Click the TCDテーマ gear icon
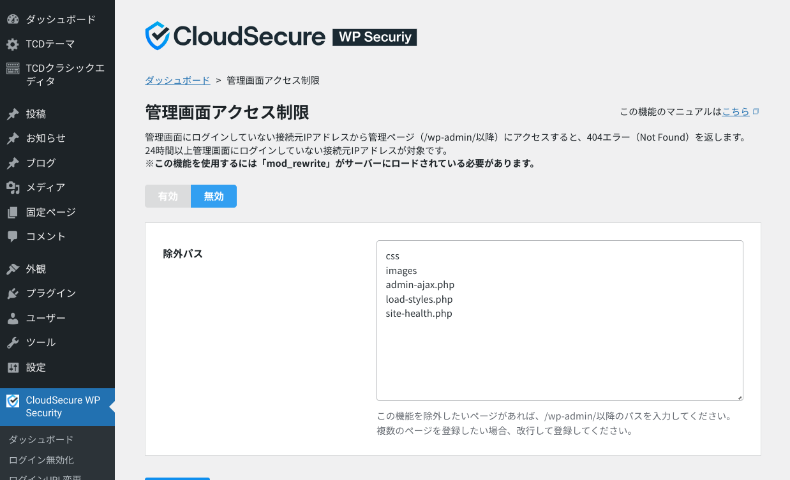Viewport: 790px width, 480px height. coord(13,44)
